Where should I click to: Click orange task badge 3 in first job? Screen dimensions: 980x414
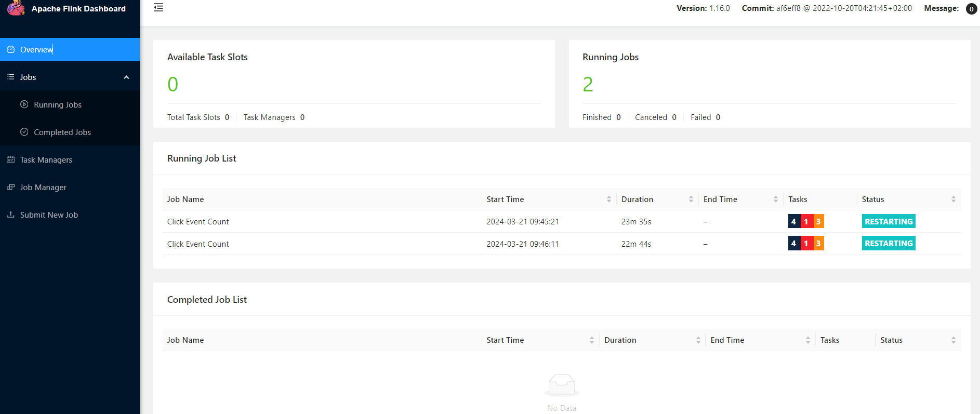click(818, 221)
